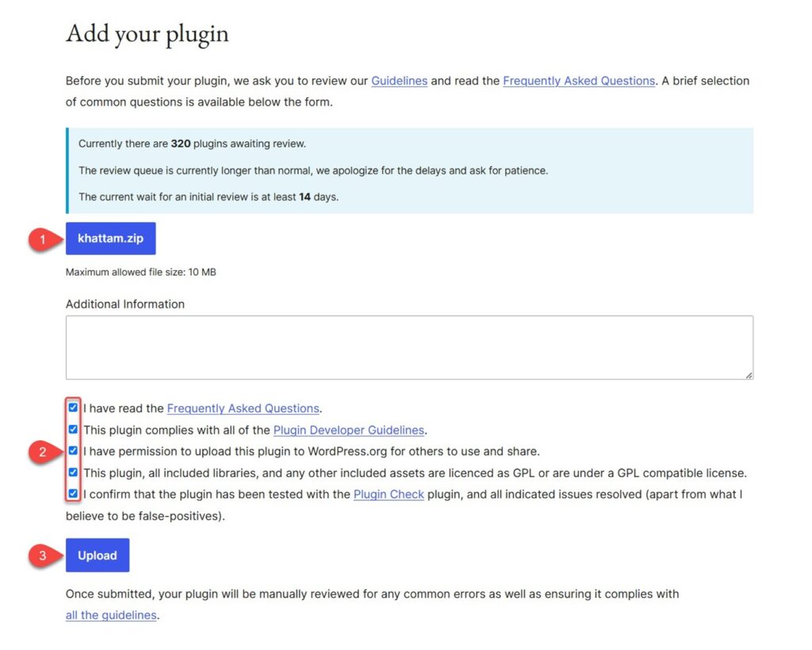The width and height of the screenshot is (812, 650).
Task: Open the 'all the guidelines' link
Action: click(x=111, y=615)
